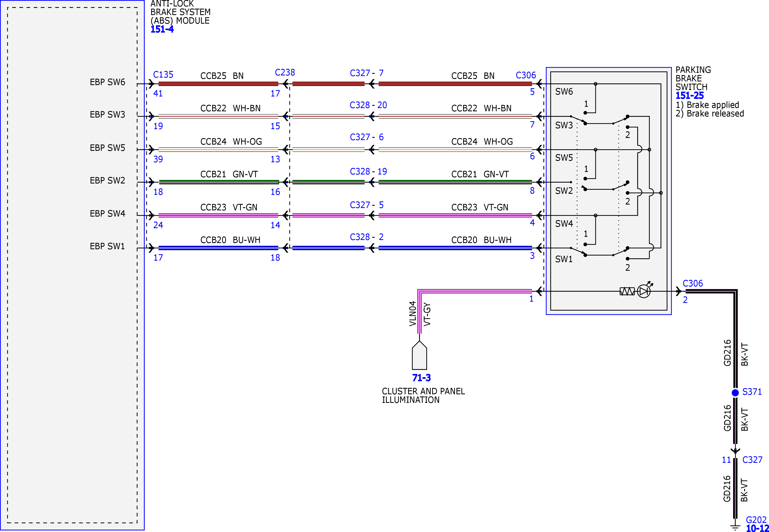This screenshot has height=532, width=769.
Task: Select the C135 connector label
Action: pos(163,75)
